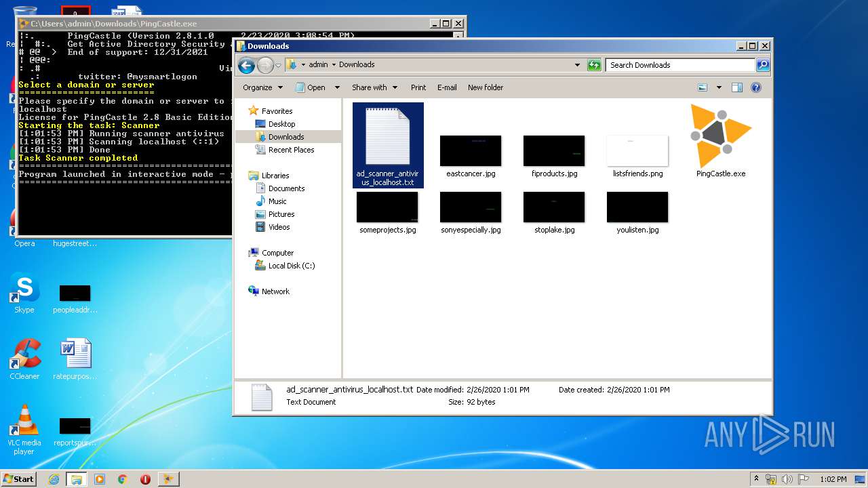The height and width of the screenshot is (488, 868).
Task: Click the Forward navigation arrow in Explorer
Action: click(x=265, y=65)
